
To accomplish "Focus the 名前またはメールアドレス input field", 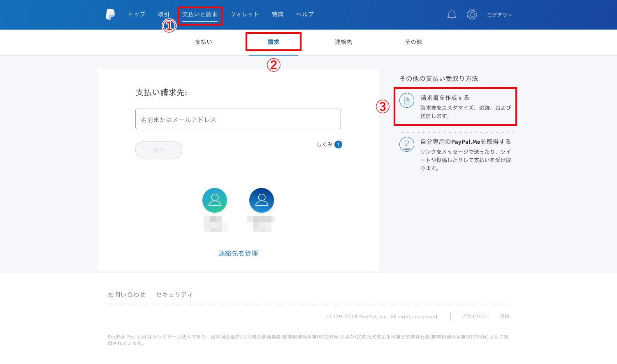I will [x=238, y=119].
